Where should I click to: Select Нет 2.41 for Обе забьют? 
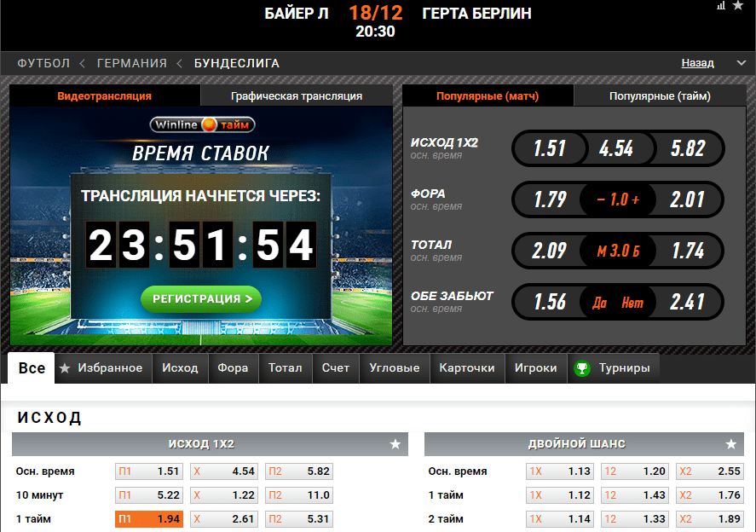687,302
